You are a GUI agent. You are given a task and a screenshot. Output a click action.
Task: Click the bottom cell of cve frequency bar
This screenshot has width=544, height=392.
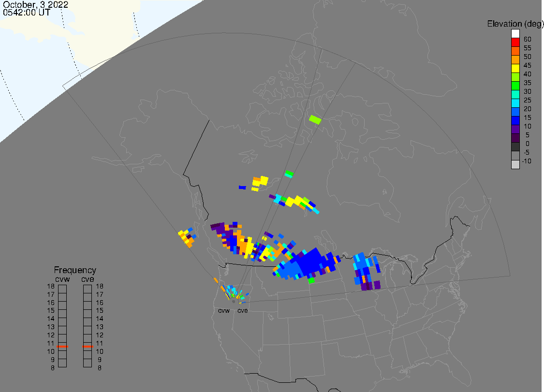click(x=88, y=363)
